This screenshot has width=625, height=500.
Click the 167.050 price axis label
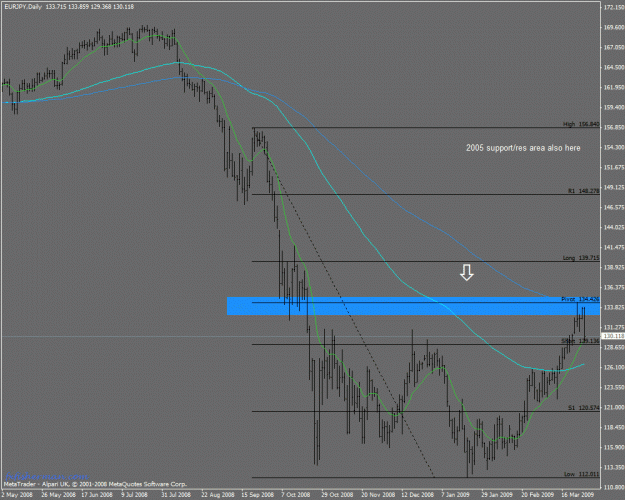click(614, 47)
